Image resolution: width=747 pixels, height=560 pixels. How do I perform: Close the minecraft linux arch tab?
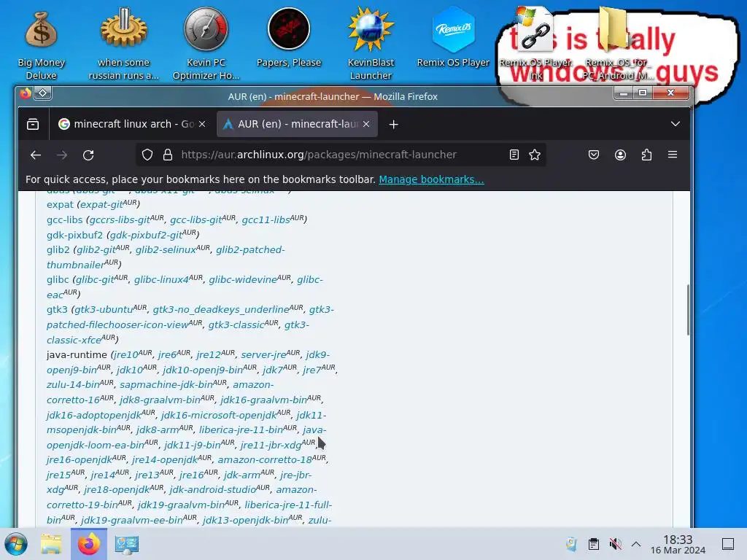(202, 124)
